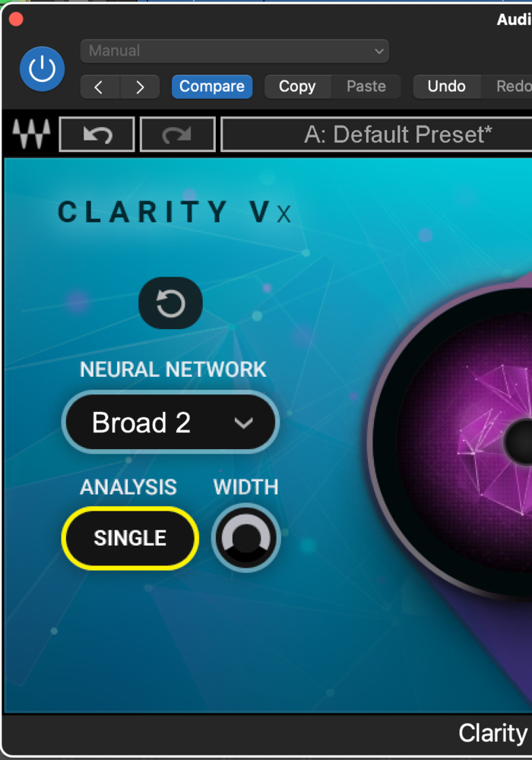The height and width of the screenshot is (760, 532).
Task: Click the WIDTH knob control
Action: point(246,538)
